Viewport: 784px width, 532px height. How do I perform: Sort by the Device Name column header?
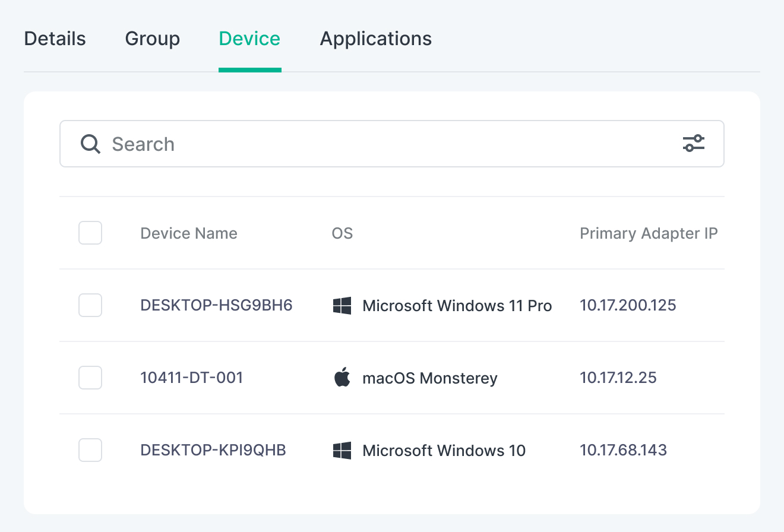pos(188,233)
